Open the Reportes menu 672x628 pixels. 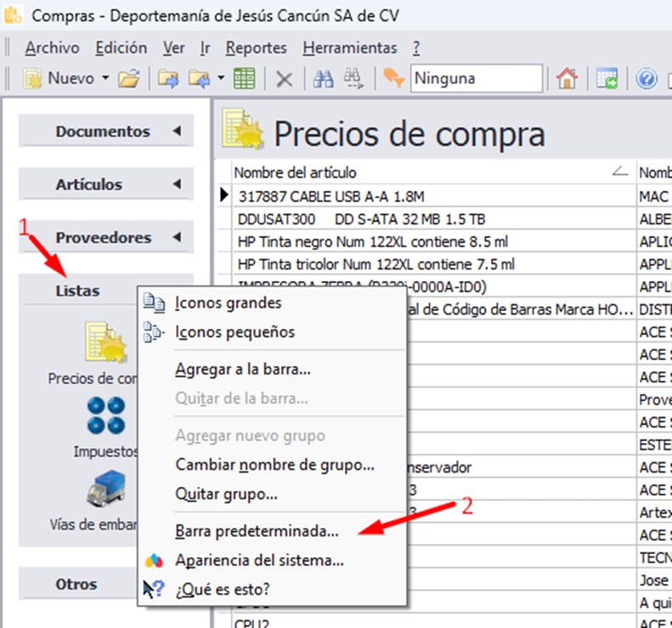257,48
